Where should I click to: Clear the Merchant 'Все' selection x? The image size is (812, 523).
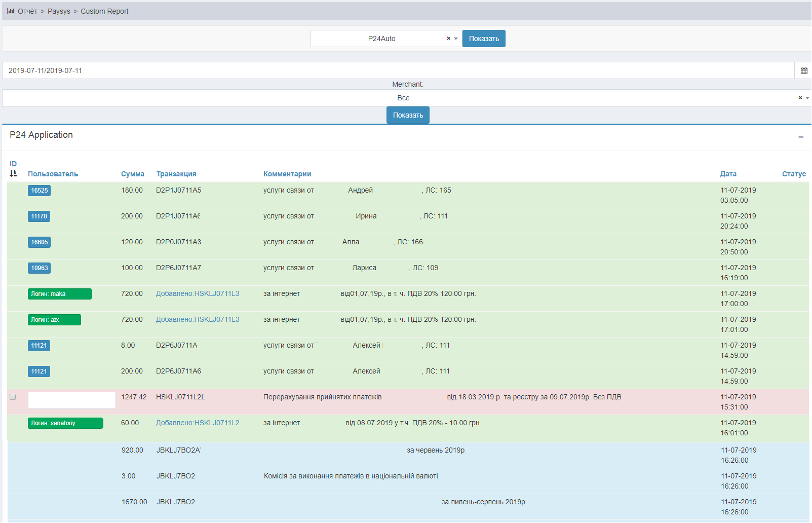[x=800, y=98]
